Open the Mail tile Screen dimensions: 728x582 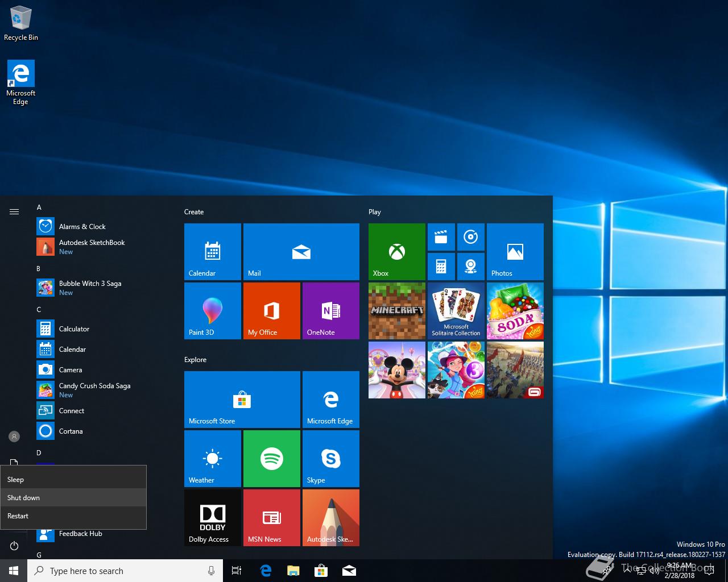pos(301,252)
